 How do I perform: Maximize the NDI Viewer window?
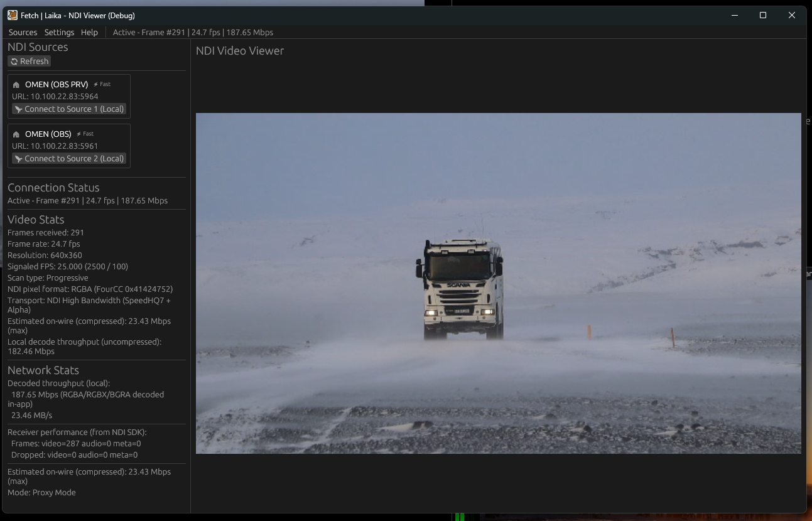point(763,15)
